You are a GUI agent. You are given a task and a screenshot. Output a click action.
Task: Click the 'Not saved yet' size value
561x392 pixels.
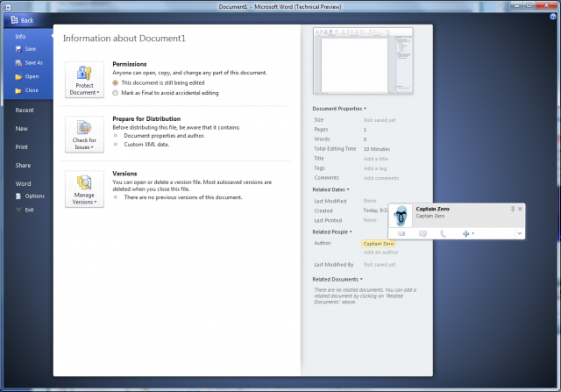[x=380, y=120]
